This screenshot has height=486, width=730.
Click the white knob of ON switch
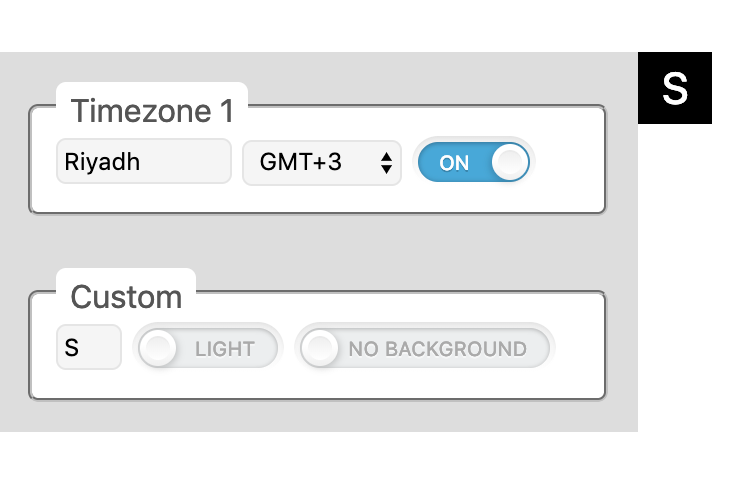click(510, 162)
